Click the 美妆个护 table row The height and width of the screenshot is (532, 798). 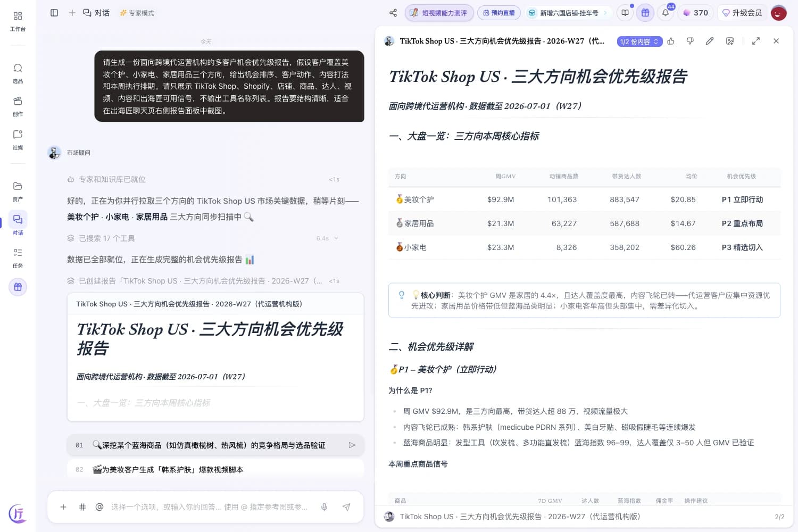[584, 199]
